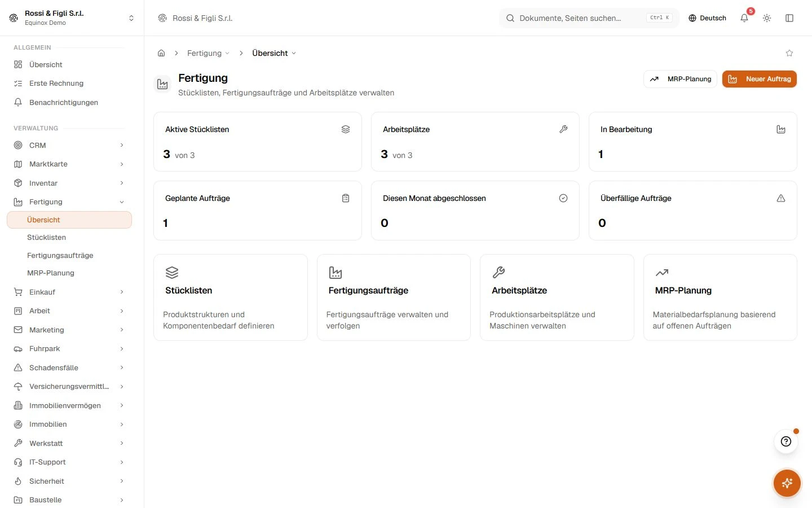This screenshot has height=508, width=812.
Task: Expand the Inventar sidebar section
Action: point(69,183)
